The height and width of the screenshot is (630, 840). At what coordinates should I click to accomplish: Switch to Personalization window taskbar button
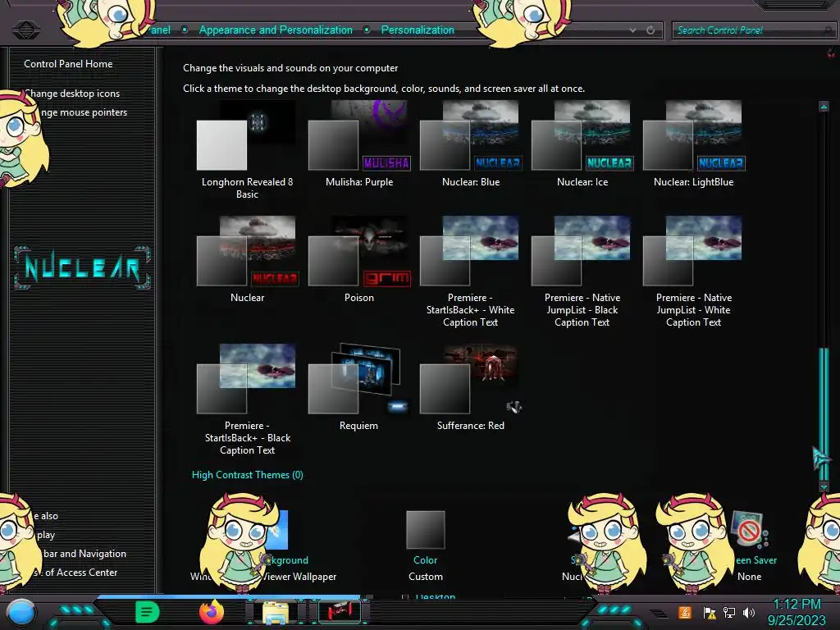tap(340, 612)
